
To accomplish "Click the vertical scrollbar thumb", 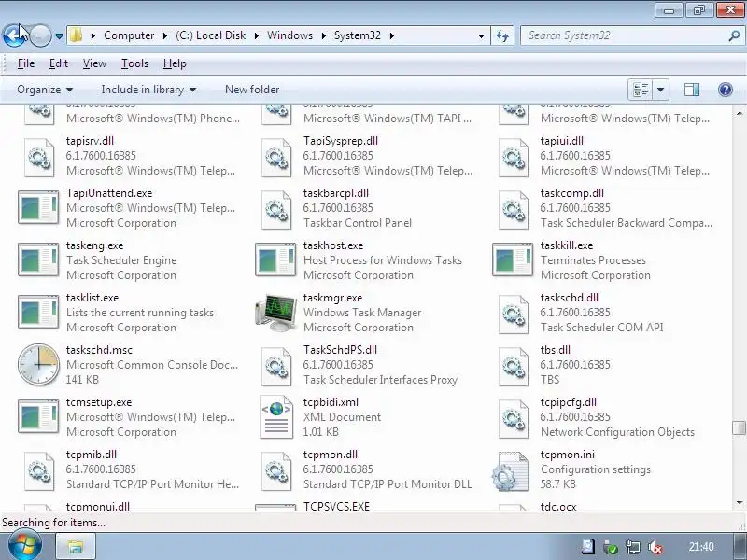I will pos(740,427).
